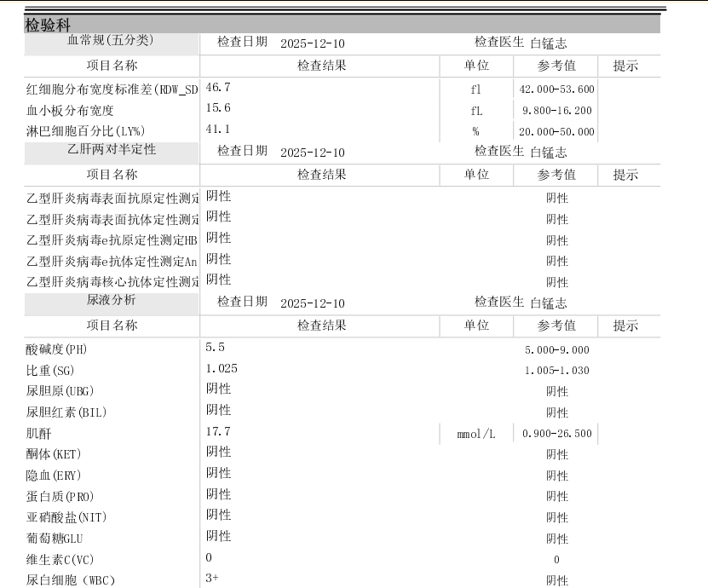
Task: Select the 血常规(五分类) section title
Action: click(x=111, y=41)
